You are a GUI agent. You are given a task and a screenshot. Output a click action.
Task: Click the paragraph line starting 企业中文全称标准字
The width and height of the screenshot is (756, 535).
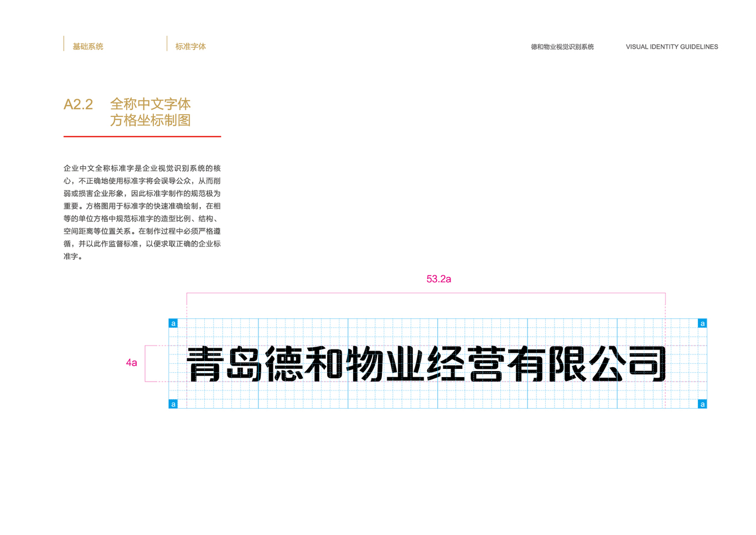[142, 168]
